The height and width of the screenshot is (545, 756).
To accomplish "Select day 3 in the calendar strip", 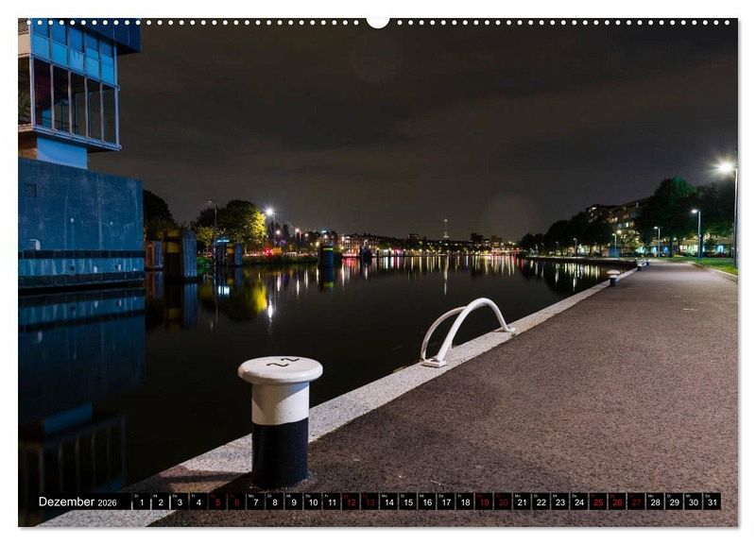I will click(x=180, y=502).
